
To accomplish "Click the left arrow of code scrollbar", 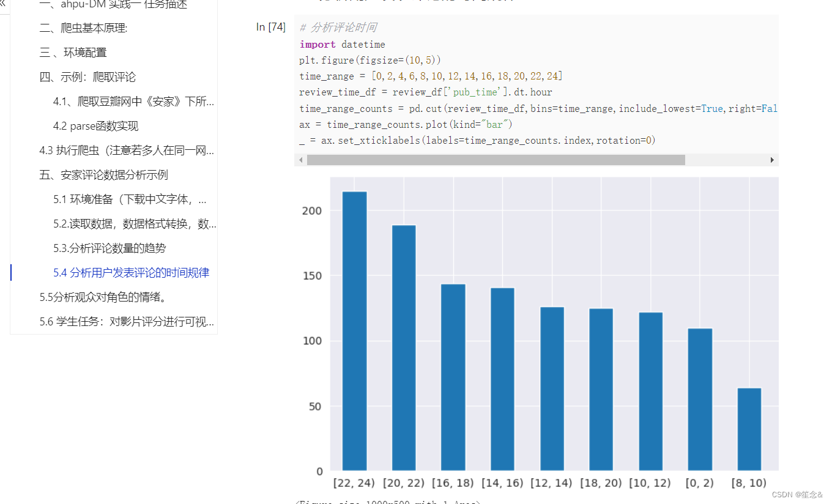I will (300, 160).
